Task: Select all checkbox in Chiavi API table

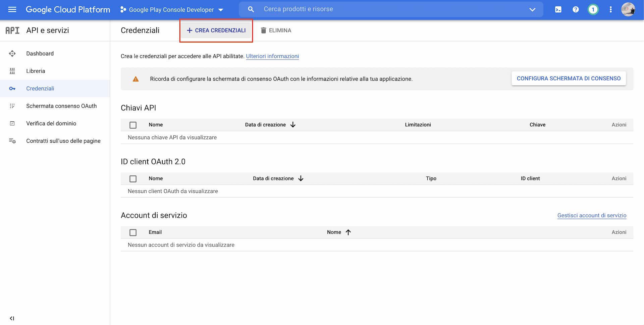Action: 133,125
